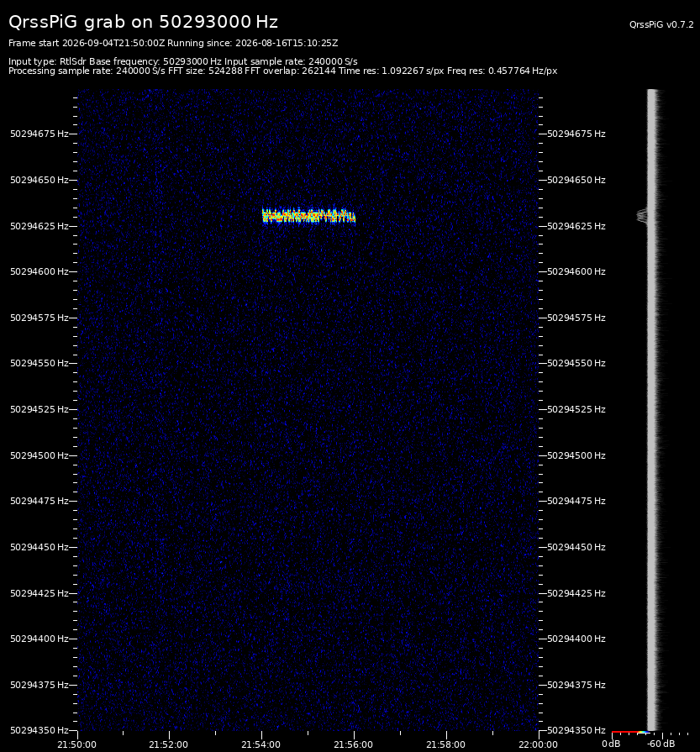Click the 21:58:00 time axis label
This screenshot has height=752, width=700.
pos(445,744)
